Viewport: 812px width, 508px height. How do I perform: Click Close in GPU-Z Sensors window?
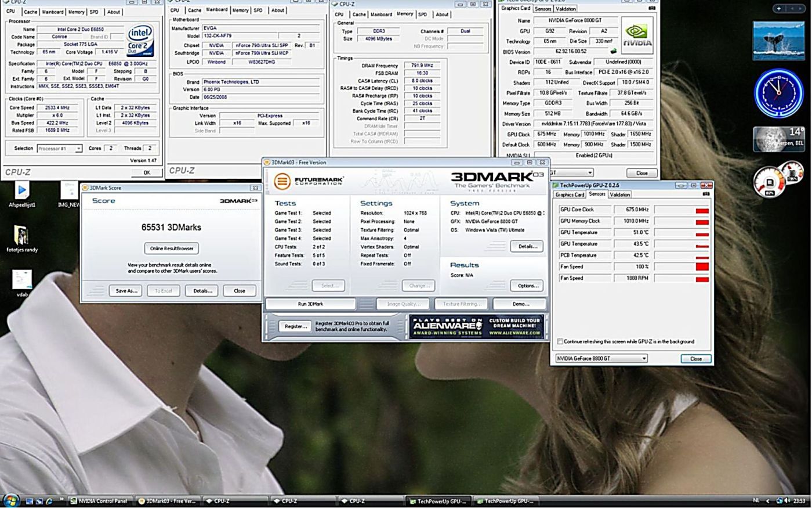pos(696,359)
